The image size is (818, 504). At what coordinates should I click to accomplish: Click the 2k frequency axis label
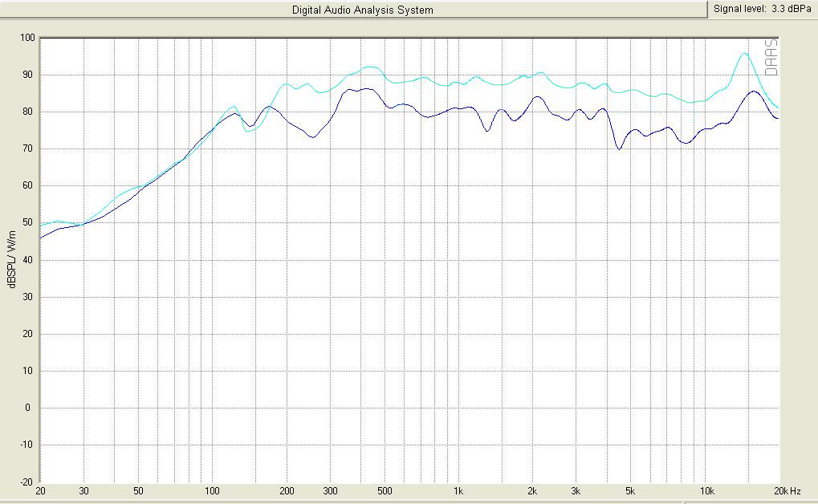(x=533, y=491)
